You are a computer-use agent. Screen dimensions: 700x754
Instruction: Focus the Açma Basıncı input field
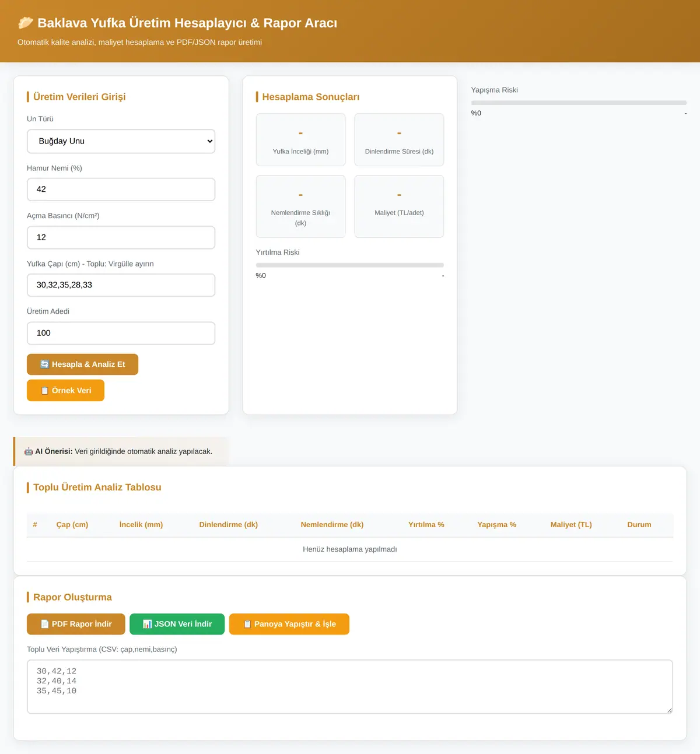tap(121, 237)
